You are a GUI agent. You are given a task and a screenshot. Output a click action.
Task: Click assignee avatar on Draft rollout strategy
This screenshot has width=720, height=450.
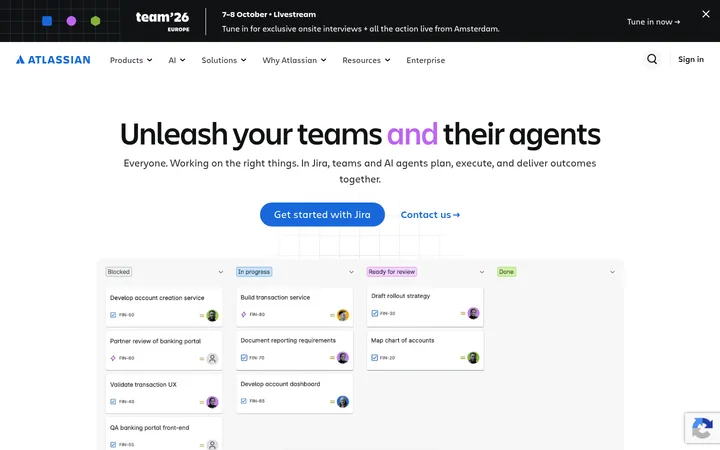[473, 313]
